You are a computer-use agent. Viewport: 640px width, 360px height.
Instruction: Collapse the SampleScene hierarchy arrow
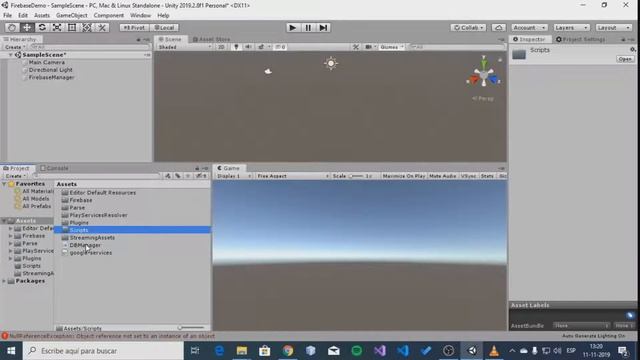pyautogui.click(x=11, y=55)
